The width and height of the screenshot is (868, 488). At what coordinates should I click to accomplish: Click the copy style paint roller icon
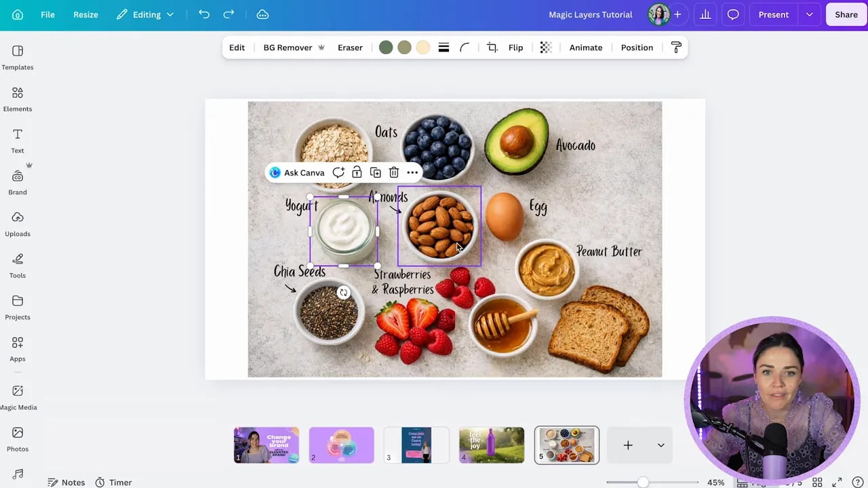[676, 47]
